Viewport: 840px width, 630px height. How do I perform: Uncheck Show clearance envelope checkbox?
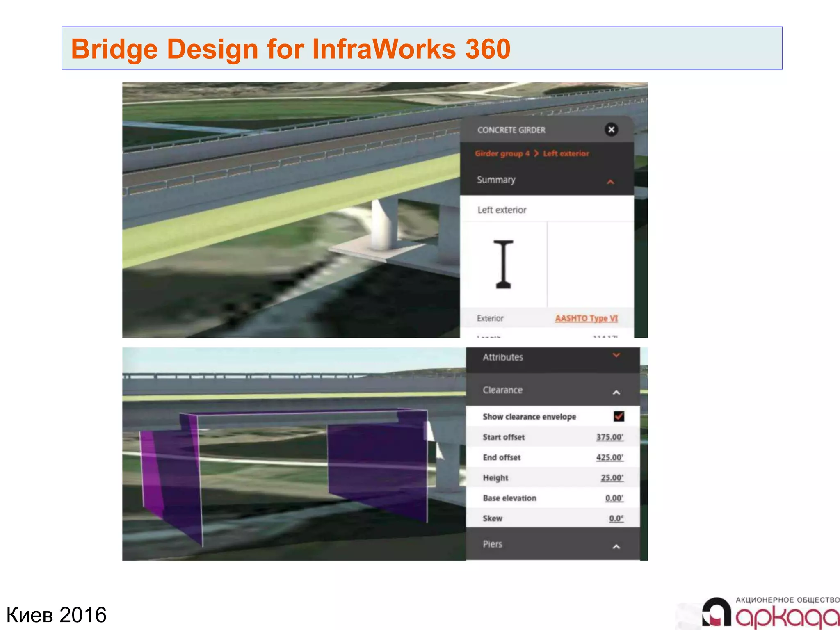pos(619,416)
